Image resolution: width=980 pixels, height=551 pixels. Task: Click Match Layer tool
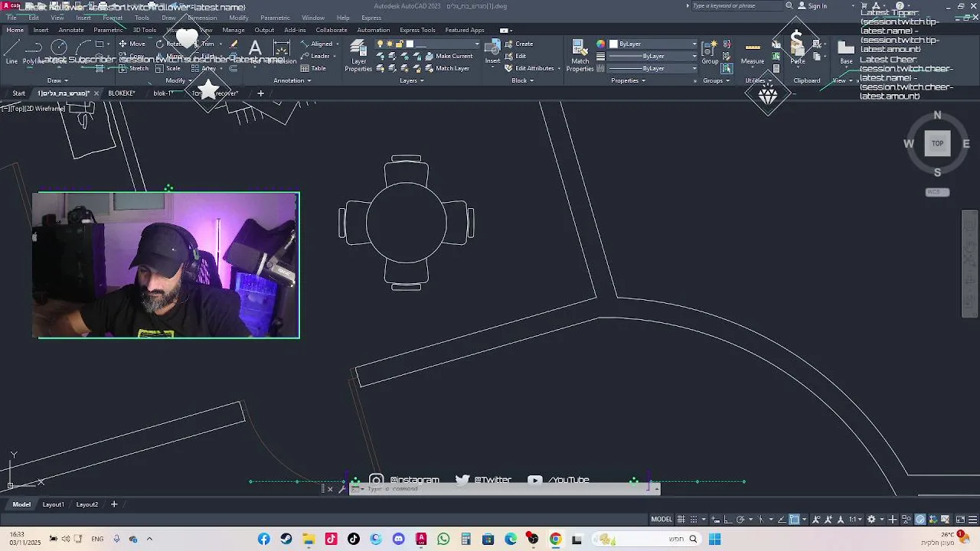447,68
